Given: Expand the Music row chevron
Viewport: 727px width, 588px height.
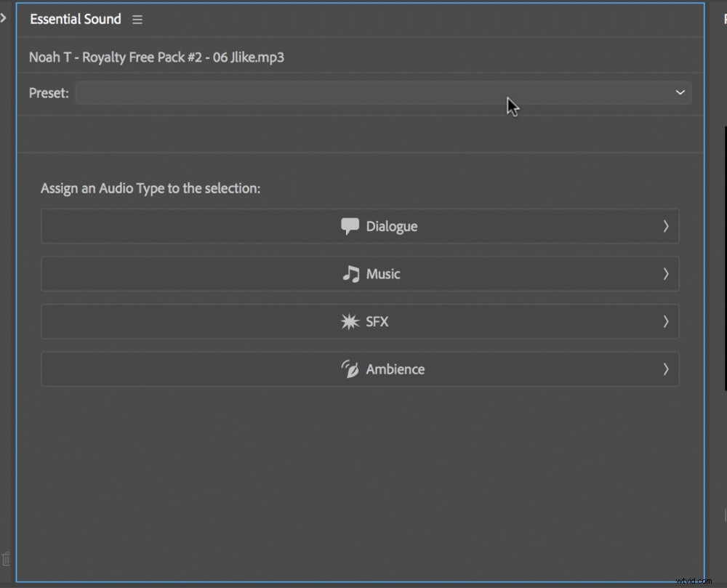Looking at the screenshot, I should 665,274.
